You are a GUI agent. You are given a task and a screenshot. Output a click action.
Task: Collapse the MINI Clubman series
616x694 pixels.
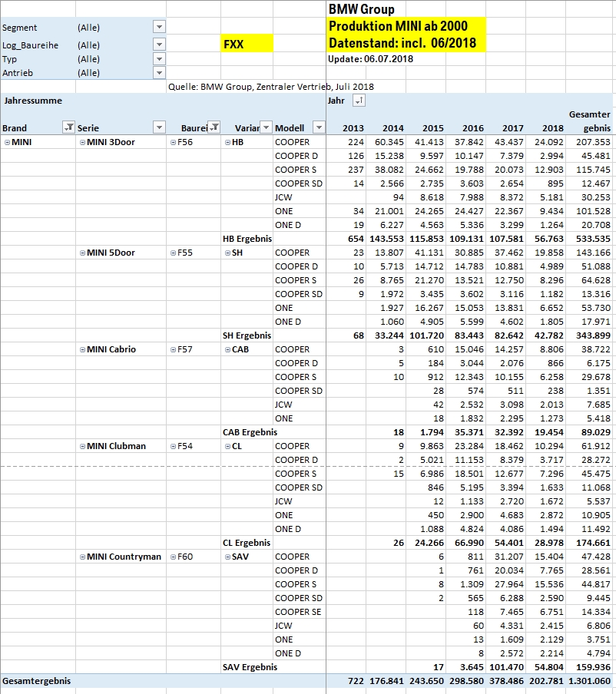[x=82, y=447]
